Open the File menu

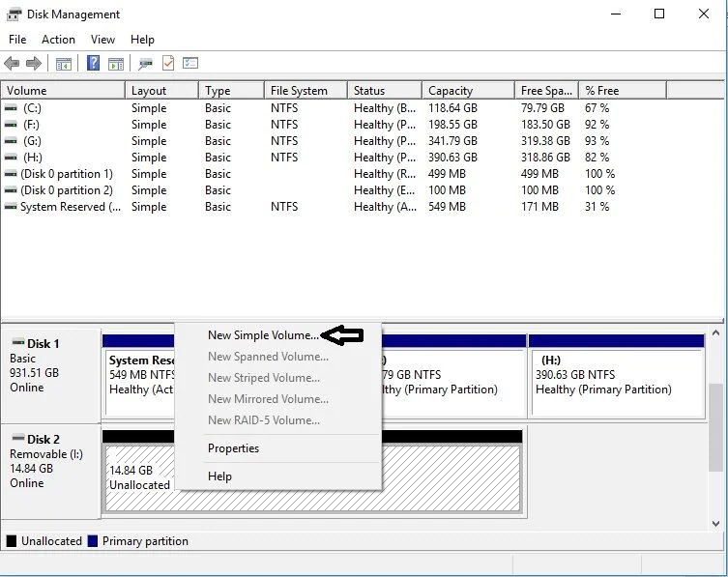click(17, 40)
